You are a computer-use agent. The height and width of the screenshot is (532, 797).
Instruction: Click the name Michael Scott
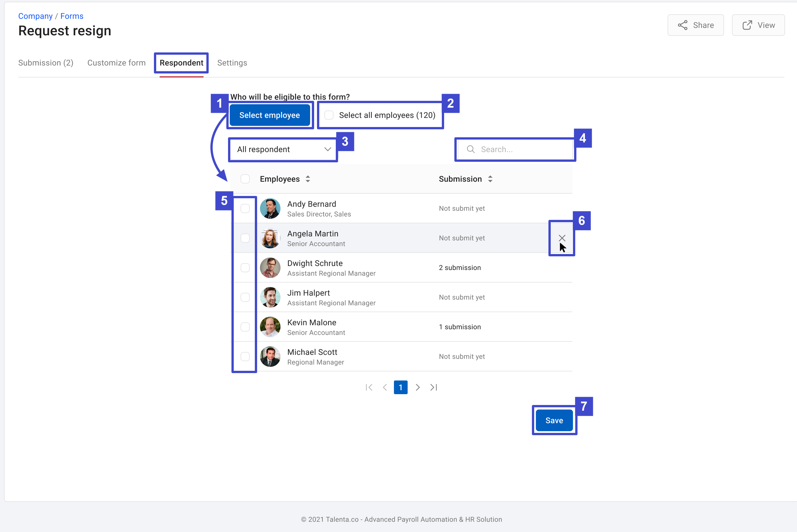point(312,352)
